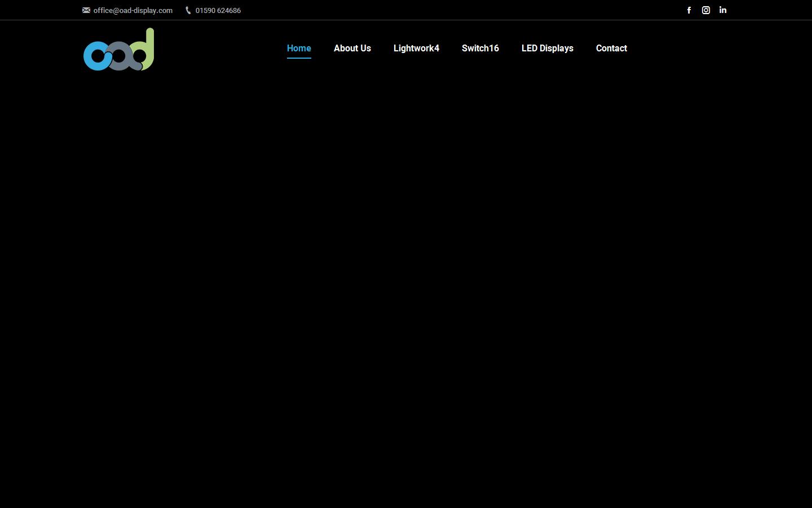Image resolution: width=812 pixels, height=508 pixels.
Task: Click the 01590 624686 phone number
Action: [218, 10]
